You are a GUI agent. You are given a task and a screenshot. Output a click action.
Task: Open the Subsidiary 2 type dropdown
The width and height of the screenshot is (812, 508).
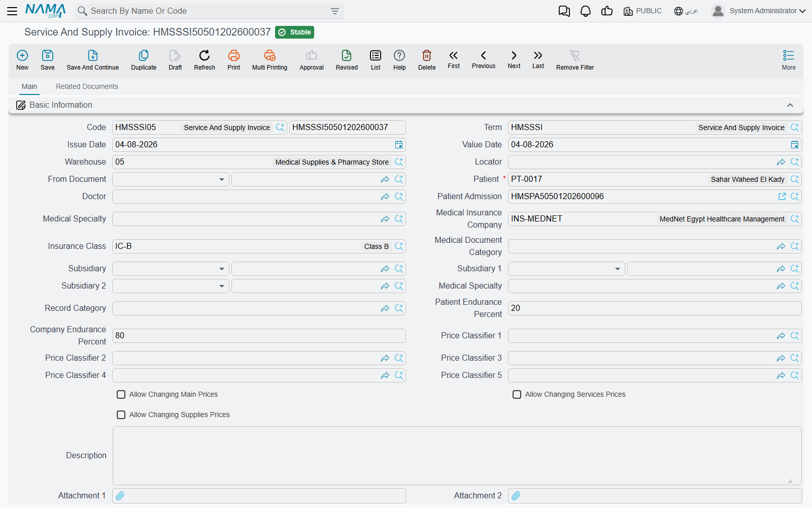(x=222, y=286)
